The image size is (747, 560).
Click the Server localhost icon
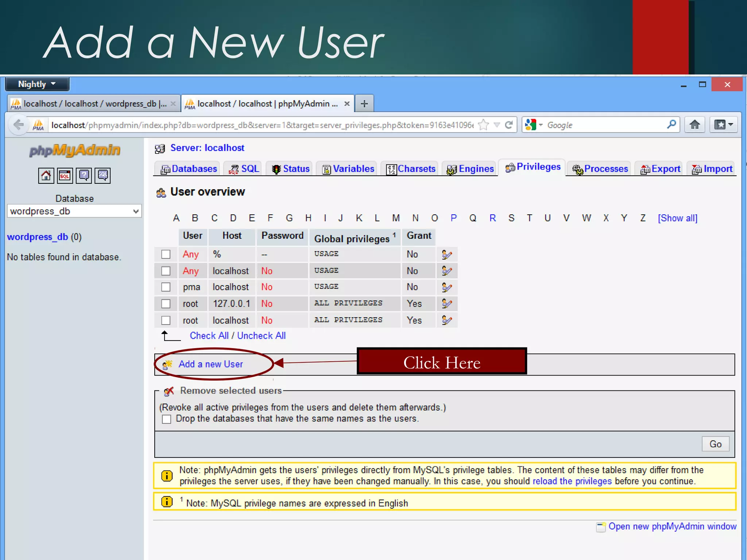(x=160, y=148)
